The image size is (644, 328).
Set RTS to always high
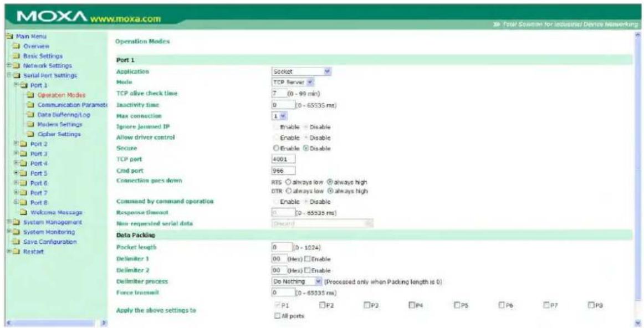(329, 182)
